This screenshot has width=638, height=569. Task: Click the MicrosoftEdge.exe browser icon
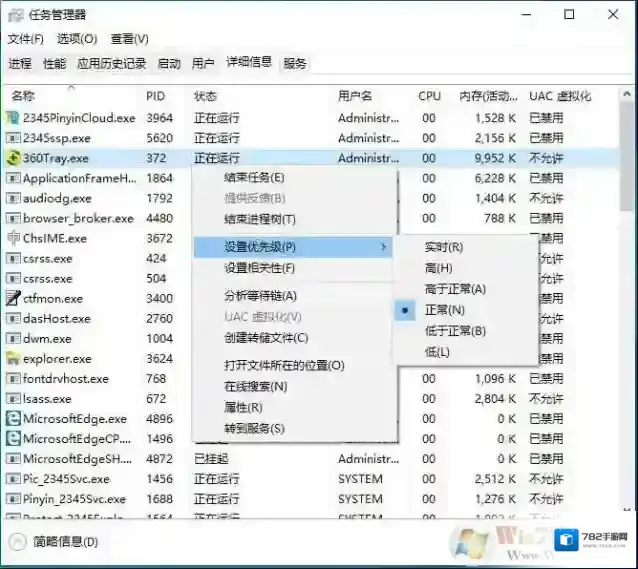[x=13, y=418]
